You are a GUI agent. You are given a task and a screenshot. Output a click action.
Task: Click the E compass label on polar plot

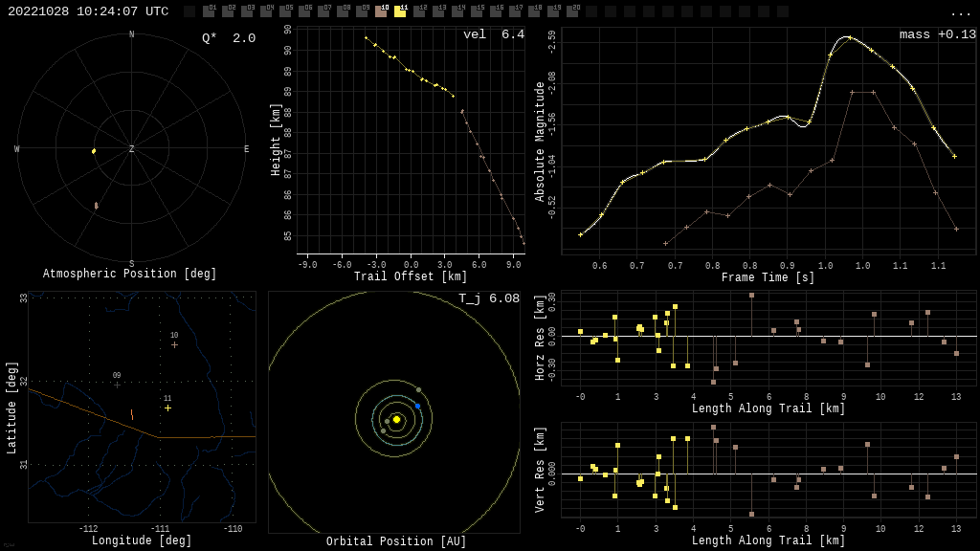[x=246, y=148]
